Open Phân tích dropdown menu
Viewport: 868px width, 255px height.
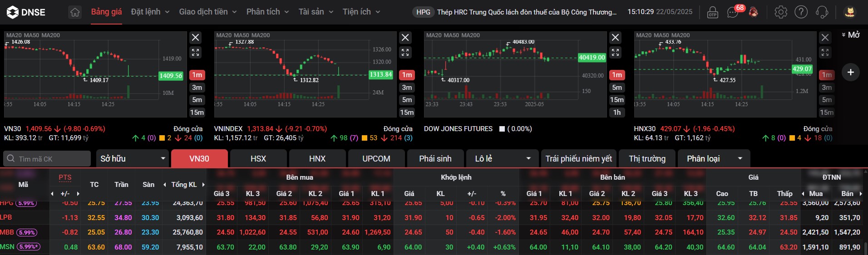pos(267,12)
